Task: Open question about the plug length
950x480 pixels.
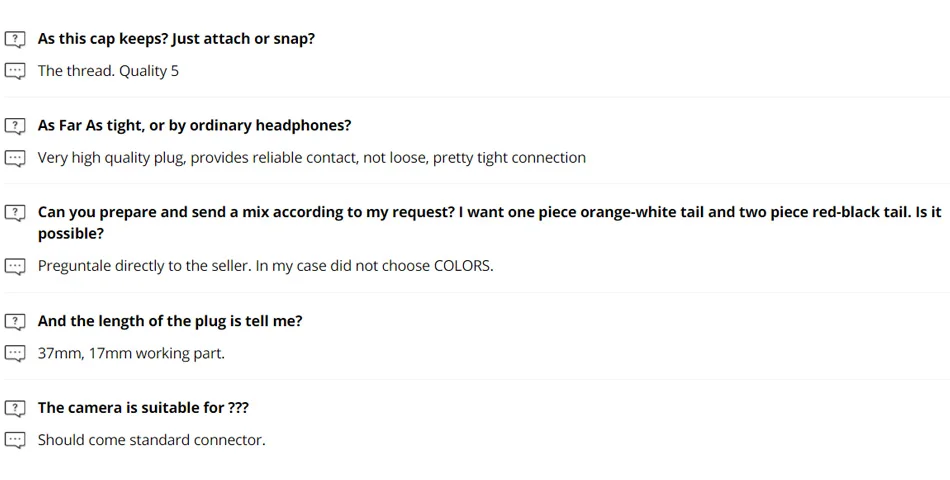Action: click(x=170, y=321)
